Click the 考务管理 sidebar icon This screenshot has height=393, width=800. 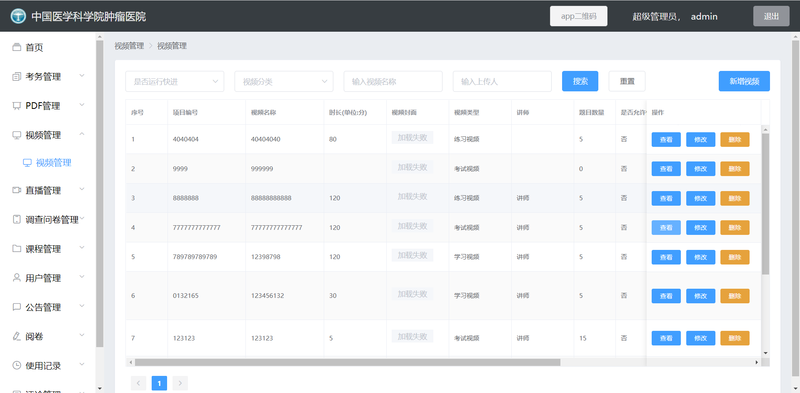pyautogui.click(x=16, y=77)
